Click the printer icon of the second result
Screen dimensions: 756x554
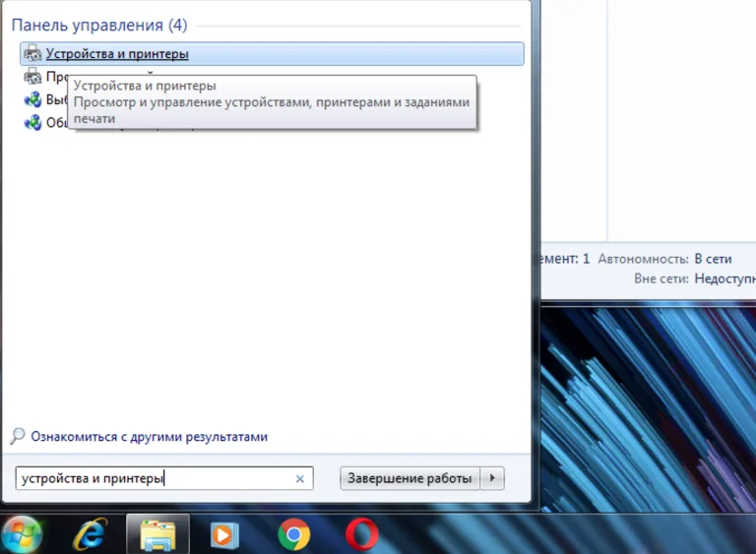click(x=32, y=76)
